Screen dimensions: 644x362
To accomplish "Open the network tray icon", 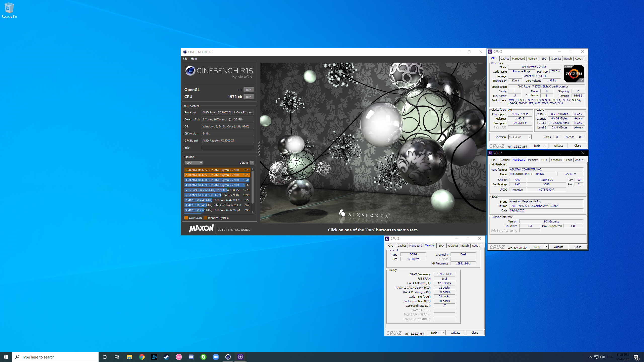I will click(x=596, y=357).
